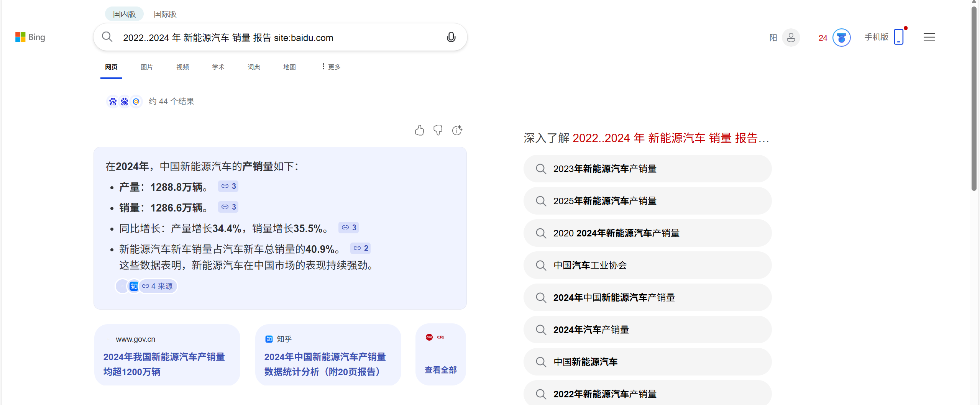Image resolution: width=980 pixels, height=405 pixels.
Task: Click the search icon beside 中国新能源汽车
Action: coord(541,362)
